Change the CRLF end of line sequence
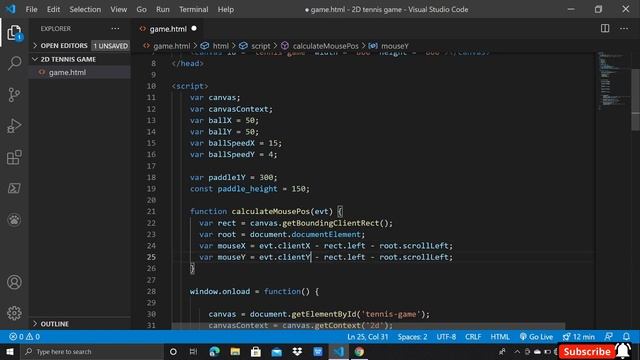640x360 pixels. (x=473, y=337)
